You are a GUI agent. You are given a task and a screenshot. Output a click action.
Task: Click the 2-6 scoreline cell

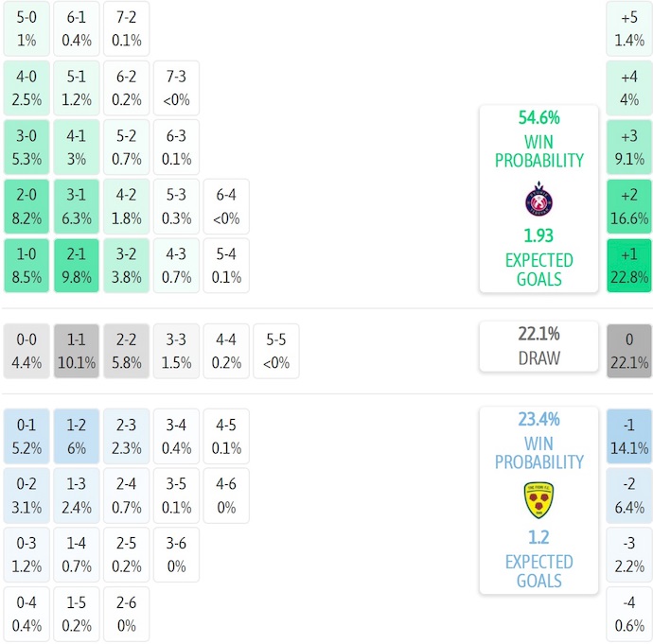click(126, 614)
